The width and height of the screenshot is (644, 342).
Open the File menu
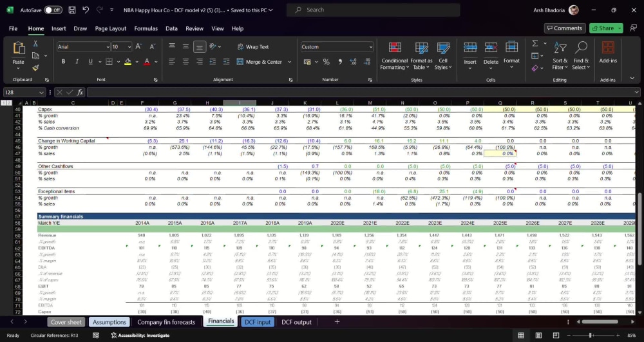coord(13,28)
